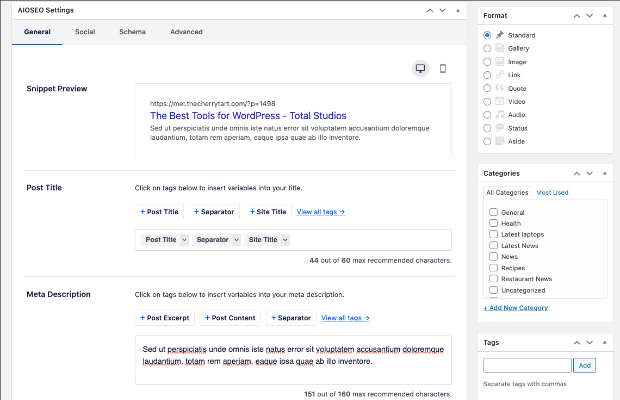620x400 pixels.
Task: Open the Schema tab
Action: 132,32
